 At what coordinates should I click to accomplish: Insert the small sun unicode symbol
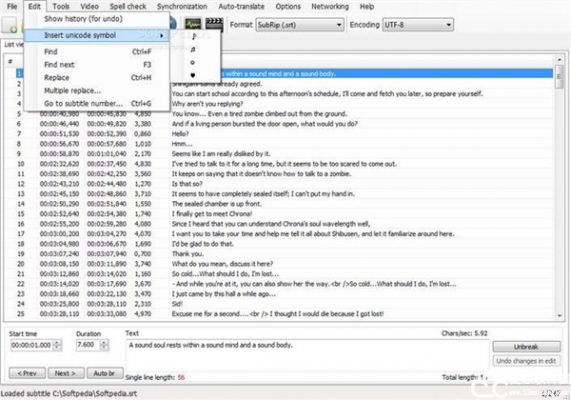coord(193,63)
